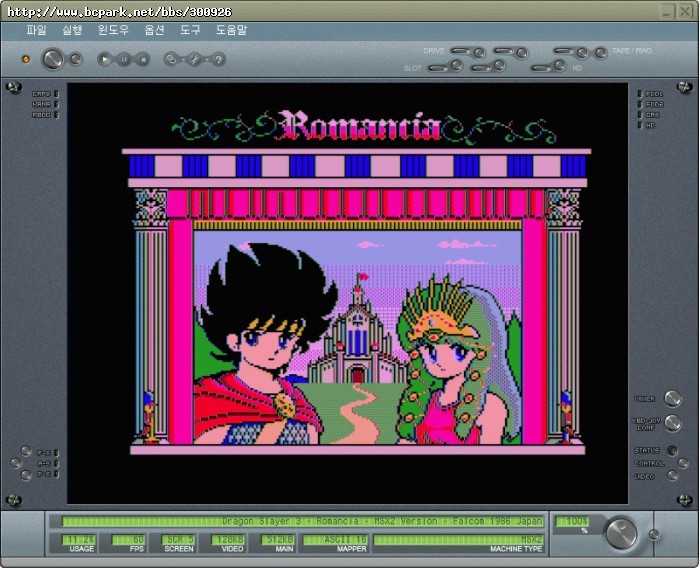This screenshot has height=568, width=700.
Task: Click the 512kB MAIN readout
Action: pyautogui.click(x=278, y=539)
